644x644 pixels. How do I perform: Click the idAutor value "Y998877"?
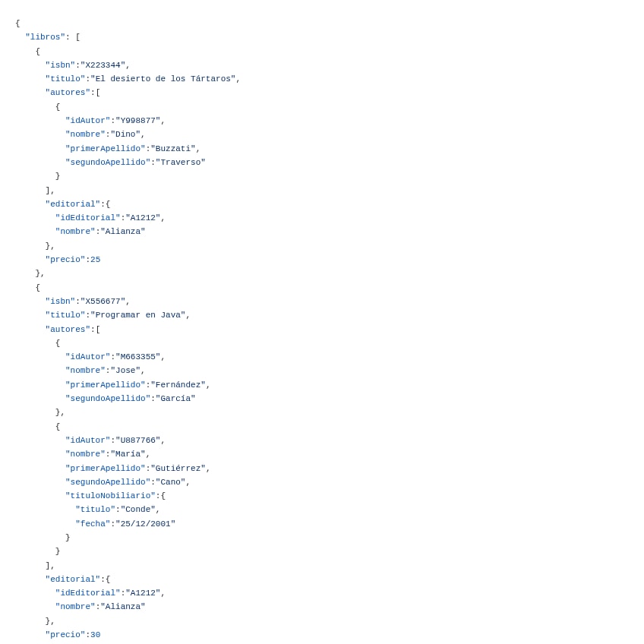137,120
